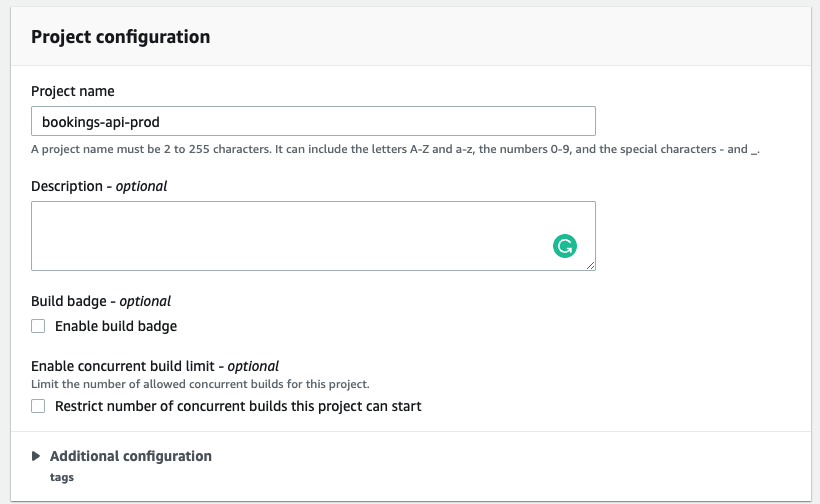Check Restrict number of concurrent builds
The height and width of the screenshot is (504, 820).
tap(38, 406)
